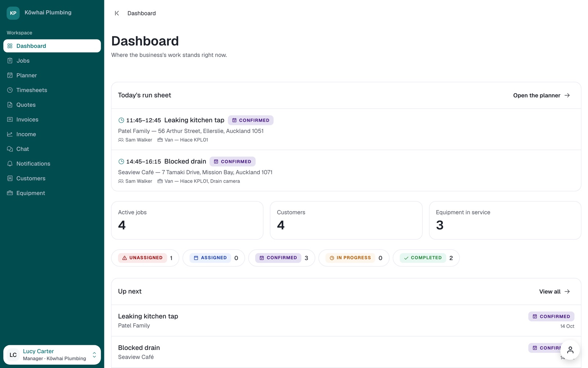The height and width of the screenshot is (368, 588).
Task: Navigate to Quotes
Action: tap(52, 105)
